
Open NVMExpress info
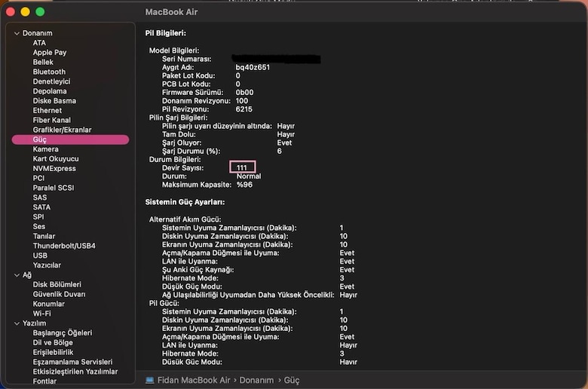(x=54, y=168)
